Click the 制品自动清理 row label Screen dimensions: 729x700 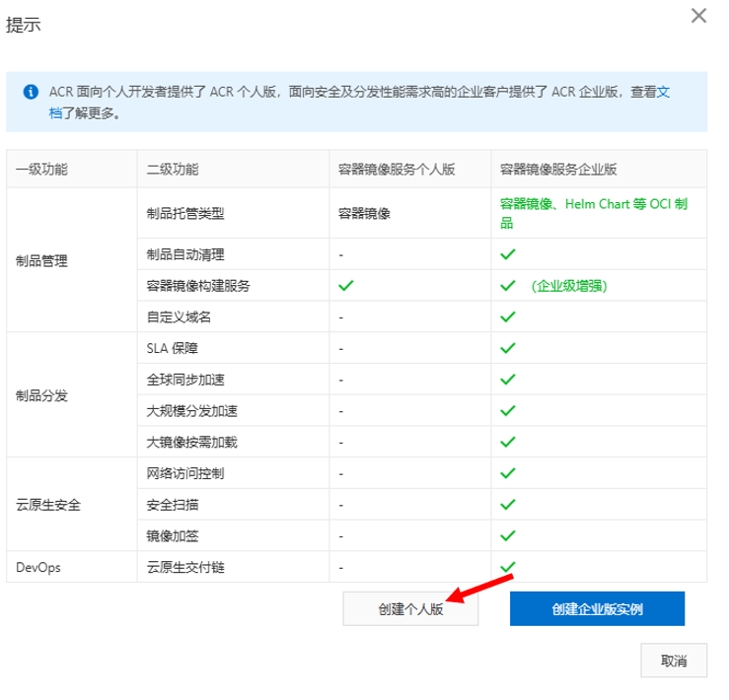[x=185, y=254]
